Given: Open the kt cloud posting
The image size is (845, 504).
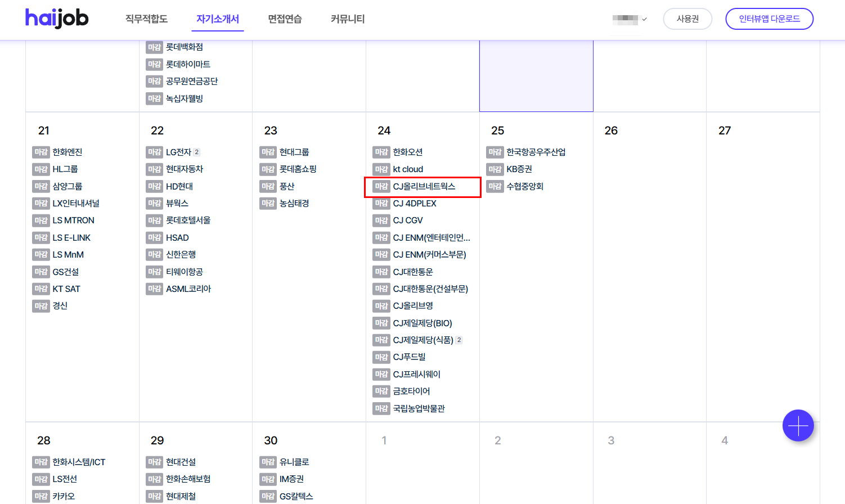Looking at the screenshot, I should [x=408, y=169].
